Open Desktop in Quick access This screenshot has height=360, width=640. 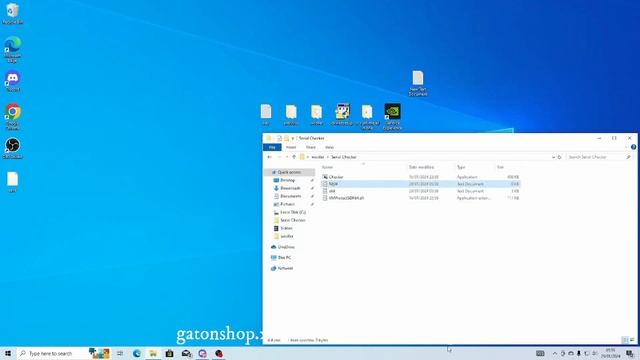click(287, 180)
